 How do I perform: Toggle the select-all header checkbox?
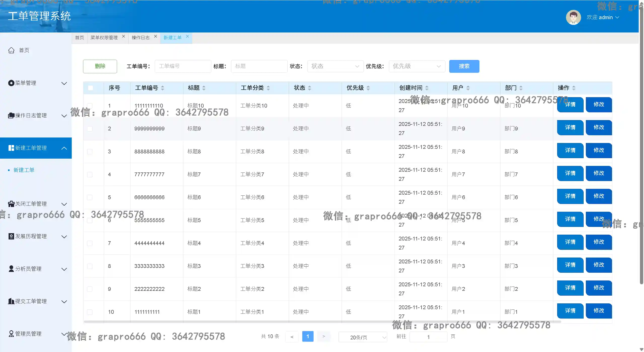click(x=90, y=88)
